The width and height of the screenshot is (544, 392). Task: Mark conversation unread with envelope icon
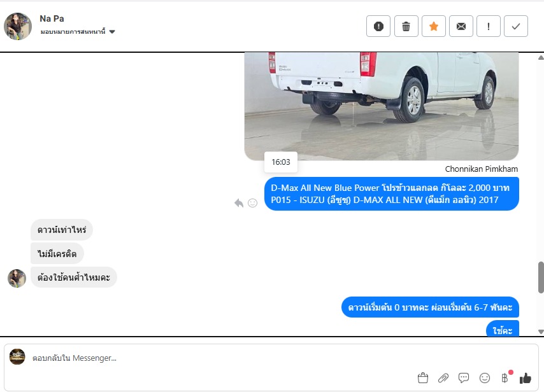coord(461,26)
